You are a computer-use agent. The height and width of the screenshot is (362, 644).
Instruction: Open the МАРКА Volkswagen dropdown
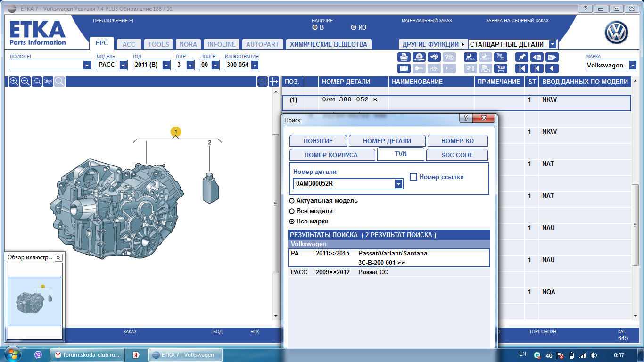632,66
